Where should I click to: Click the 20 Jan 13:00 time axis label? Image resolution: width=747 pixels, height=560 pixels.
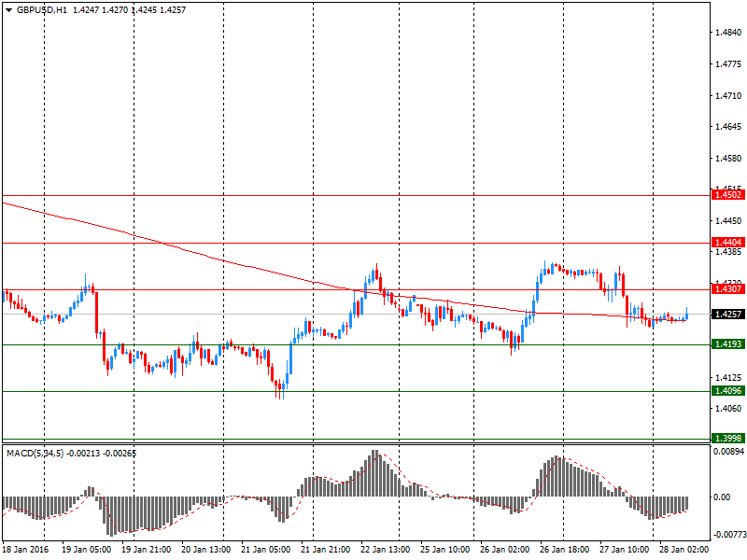point(206,550)
